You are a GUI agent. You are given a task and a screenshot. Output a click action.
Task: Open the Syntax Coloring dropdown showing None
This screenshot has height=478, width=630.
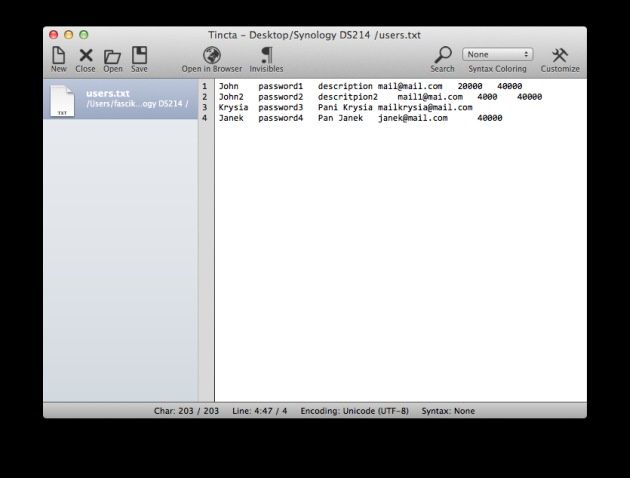coord(497,54)
